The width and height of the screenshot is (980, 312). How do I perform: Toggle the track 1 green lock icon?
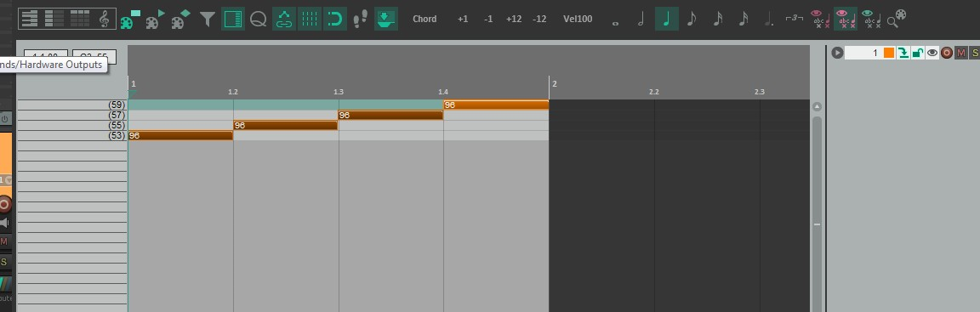tap(918, 53)
